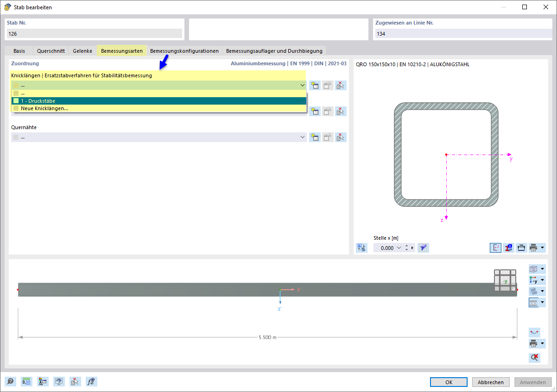557x392 pixels.
Task: Toggle the dimensions display icon under the section
Action: point(521,248)
